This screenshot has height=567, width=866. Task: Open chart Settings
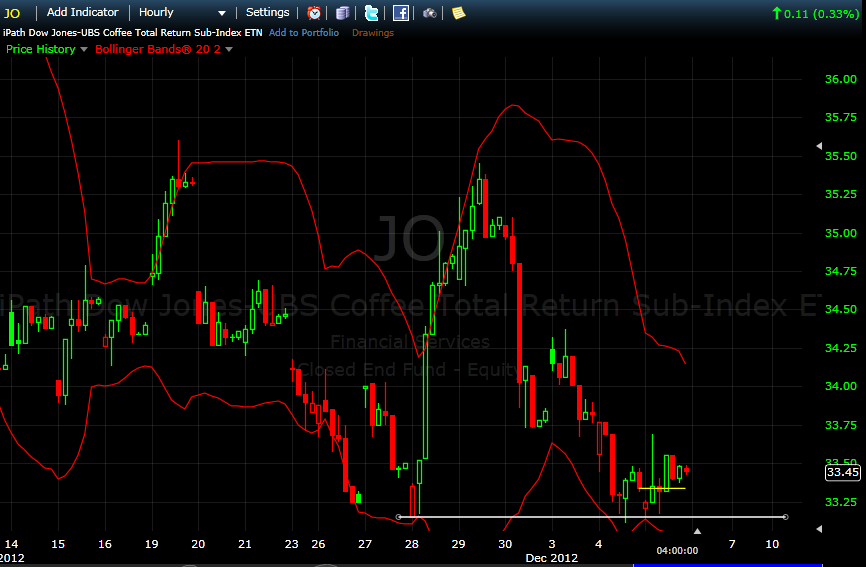[x=267, y=12]
